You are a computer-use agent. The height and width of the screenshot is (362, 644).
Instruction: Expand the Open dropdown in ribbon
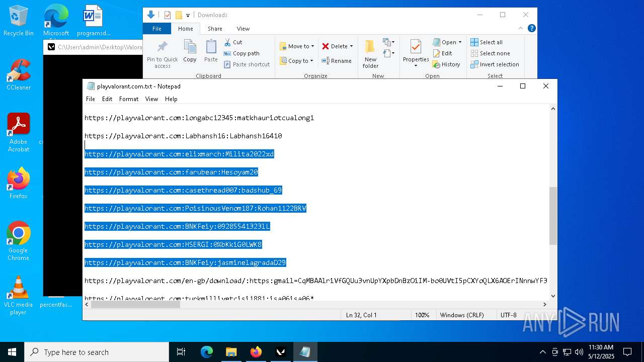click(460, 42)
